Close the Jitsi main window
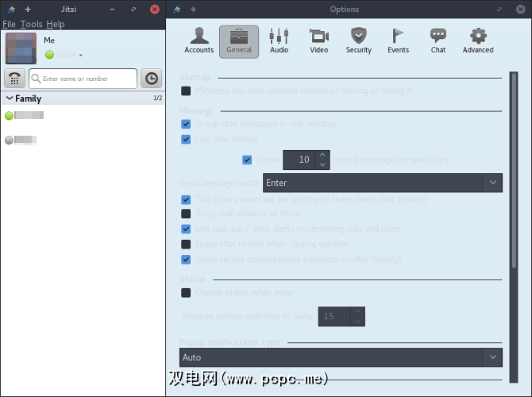The height and width of the screenshot is (397, 532). (155, 10)
